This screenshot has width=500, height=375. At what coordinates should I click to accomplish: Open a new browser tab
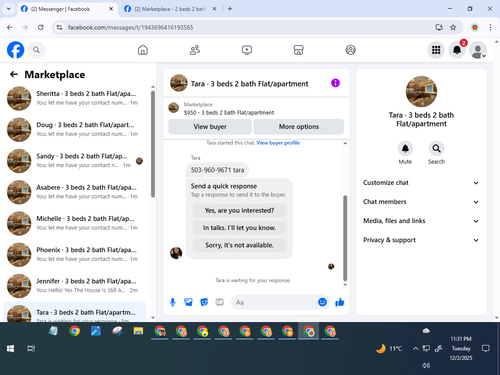click(x=230, y=9)
